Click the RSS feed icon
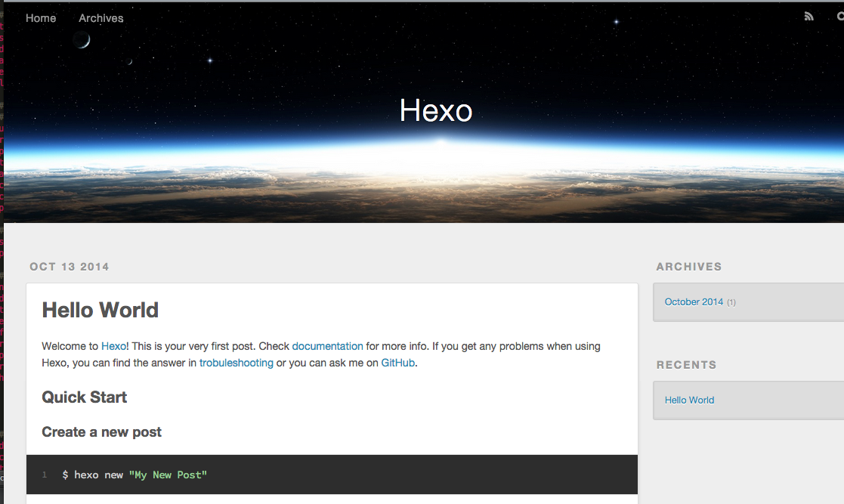Image resolution: width=844 pixels, height=504 pixels. pyautogui.click(x=808, y=17)
